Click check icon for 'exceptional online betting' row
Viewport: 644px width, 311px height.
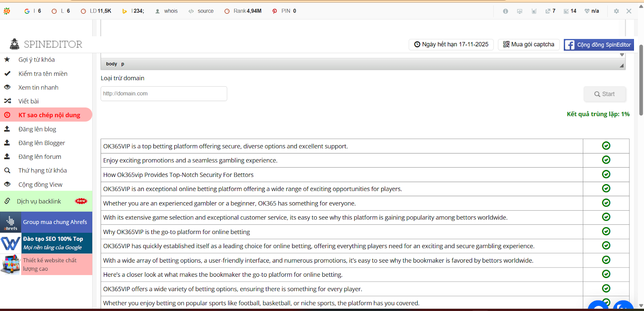[x=606, y=189]
